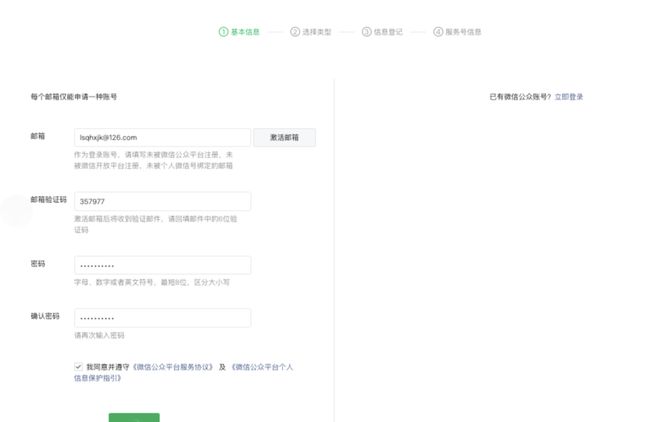Screen dimensions: 660x422
Task: Click the green submit button at the bottom
Action: tap(134, 417)
